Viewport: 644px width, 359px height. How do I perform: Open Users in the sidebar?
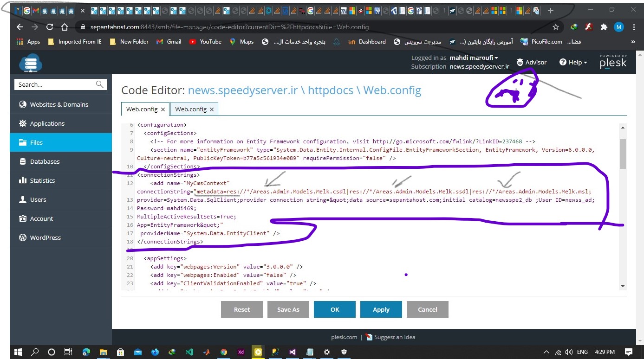[x=61, y=199]
